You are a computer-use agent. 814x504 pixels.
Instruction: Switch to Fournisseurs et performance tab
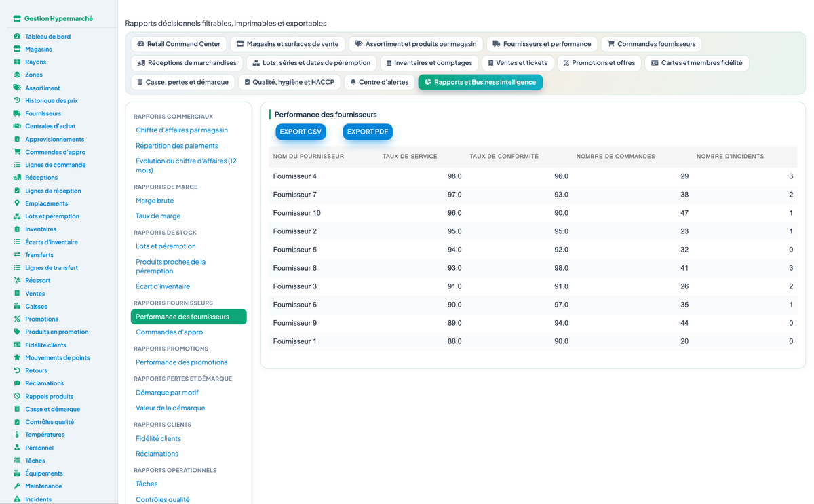tap(541, 44)
